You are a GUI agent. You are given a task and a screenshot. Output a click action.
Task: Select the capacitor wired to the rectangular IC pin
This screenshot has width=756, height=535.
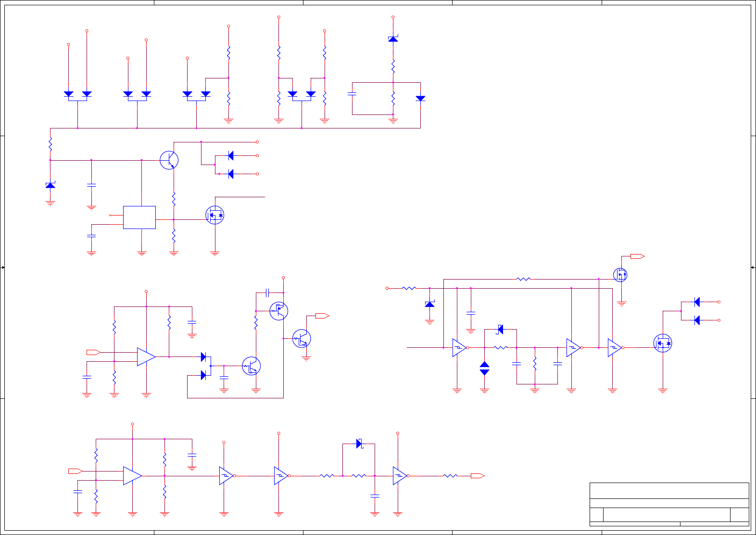(x=91, y=236)
